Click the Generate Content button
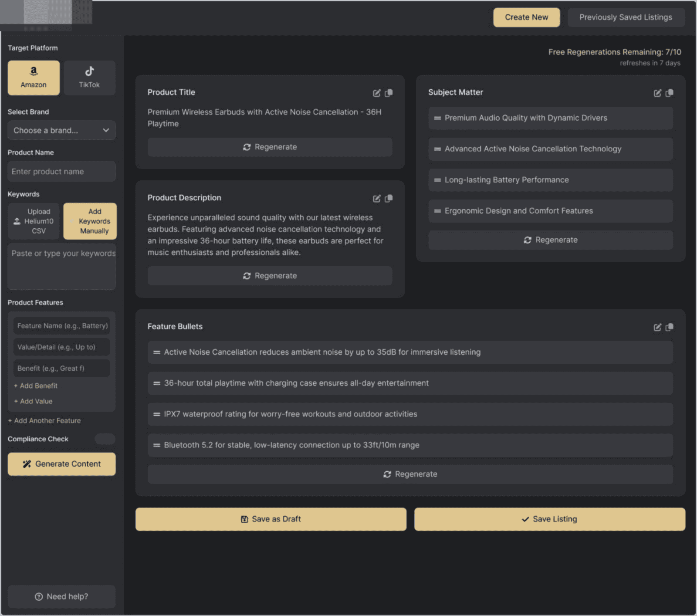Viewport: 697px width, 616px height. point(61,464)
